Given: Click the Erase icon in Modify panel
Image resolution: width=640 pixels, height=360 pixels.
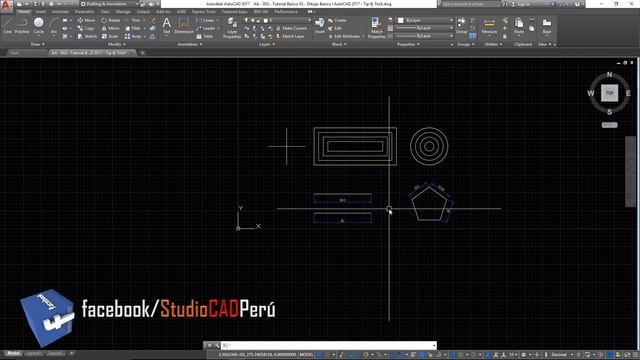Looking at the screenshot, I should pyautogui.click(x=153, y=20).
